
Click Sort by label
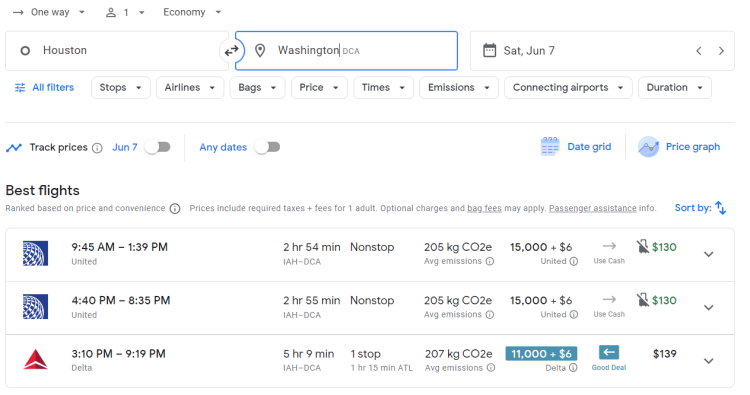tap(693, 208)
